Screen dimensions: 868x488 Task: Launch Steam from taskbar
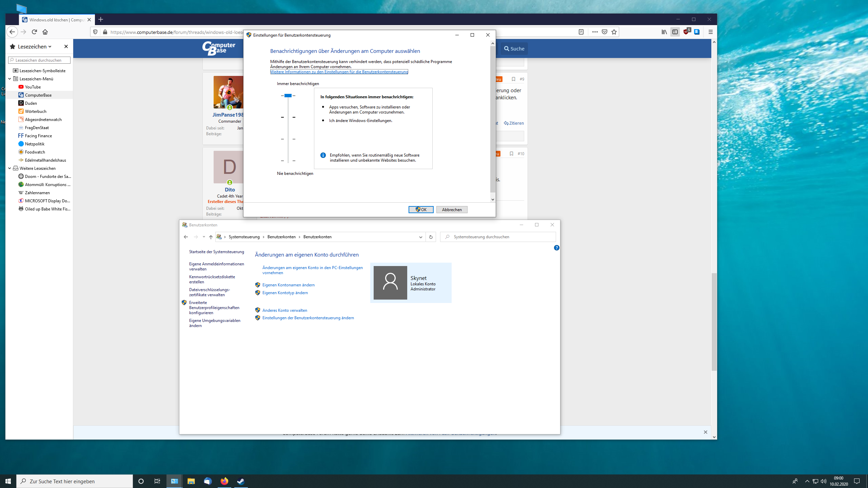tap(241, 481)
